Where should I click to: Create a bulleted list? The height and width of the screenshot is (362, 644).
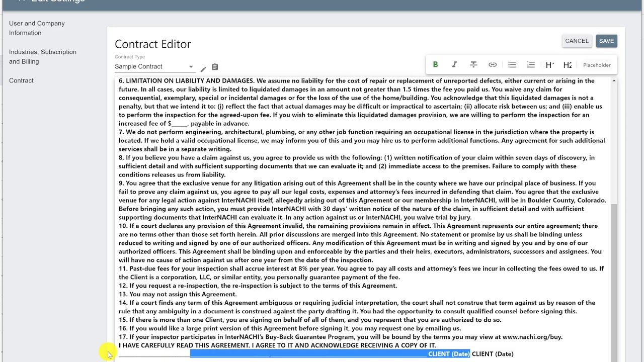512,65
